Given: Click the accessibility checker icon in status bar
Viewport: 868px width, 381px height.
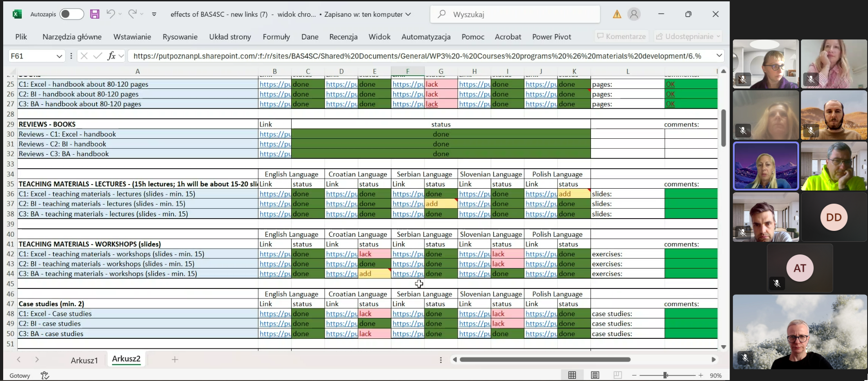Looking at the screenshot, I should point(44,375).
